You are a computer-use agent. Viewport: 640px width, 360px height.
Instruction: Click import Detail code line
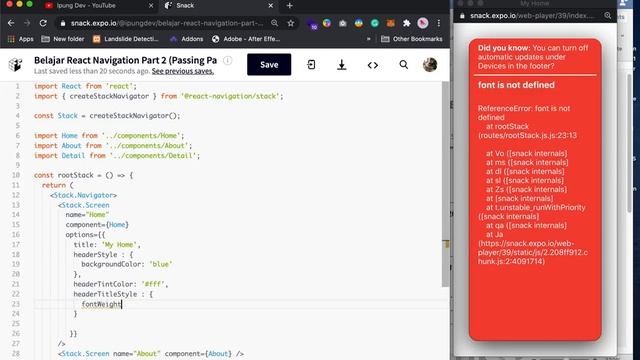point(117,156)
